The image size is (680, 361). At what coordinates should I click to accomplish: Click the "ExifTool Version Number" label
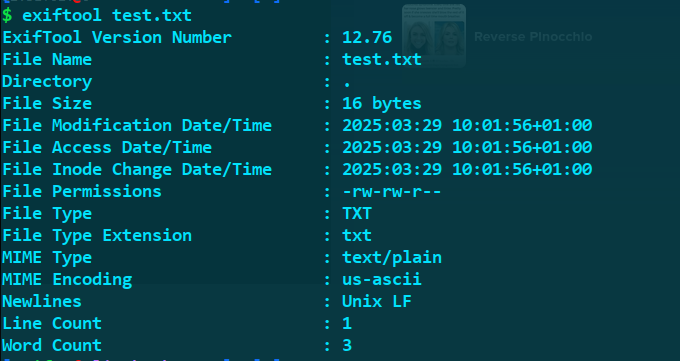coord(117,37)
